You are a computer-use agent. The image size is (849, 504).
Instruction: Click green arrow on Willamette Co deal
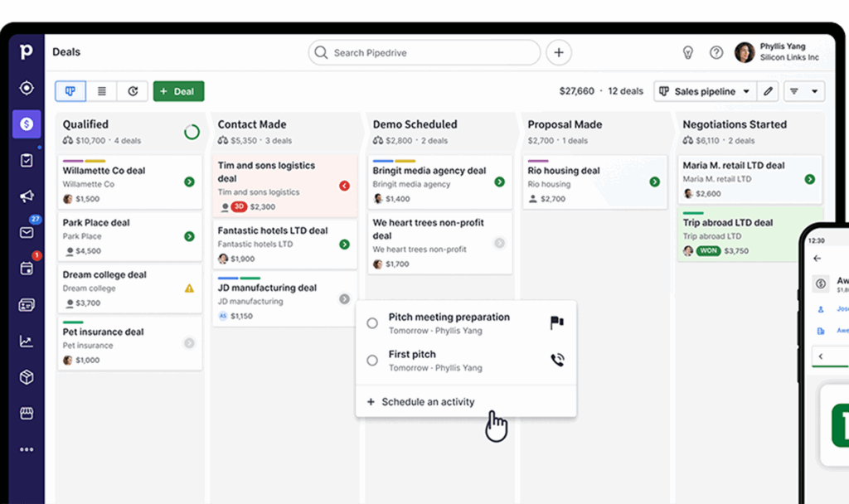point(189,182)
